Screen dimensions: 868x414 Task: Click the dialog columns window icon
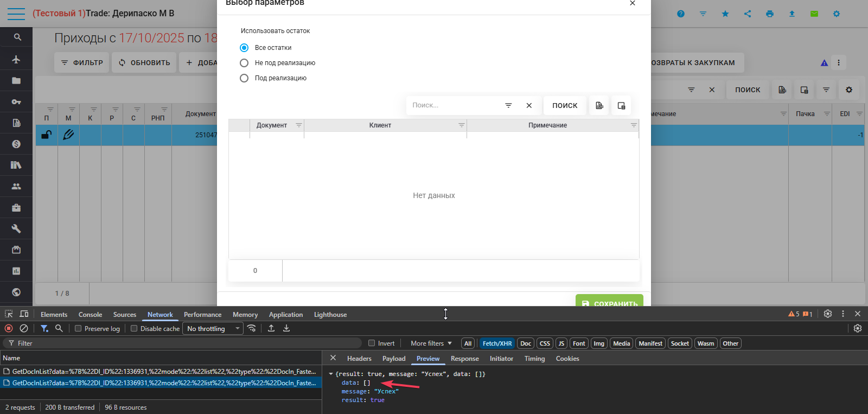(x=621, y=105)
